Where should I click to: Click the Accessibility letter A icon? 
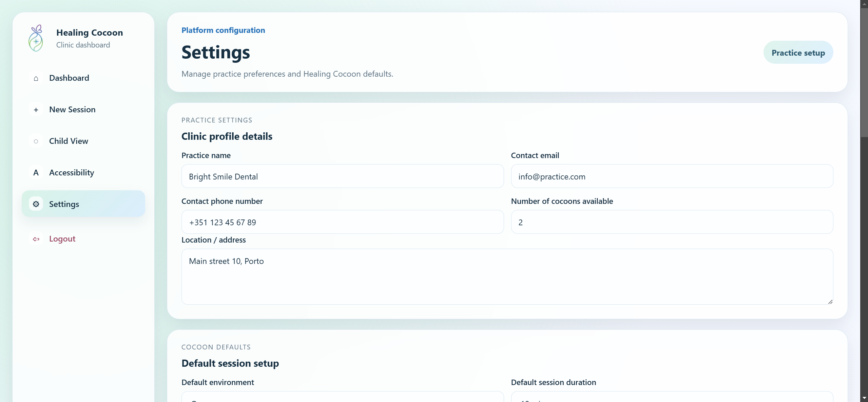click(36, 173)
